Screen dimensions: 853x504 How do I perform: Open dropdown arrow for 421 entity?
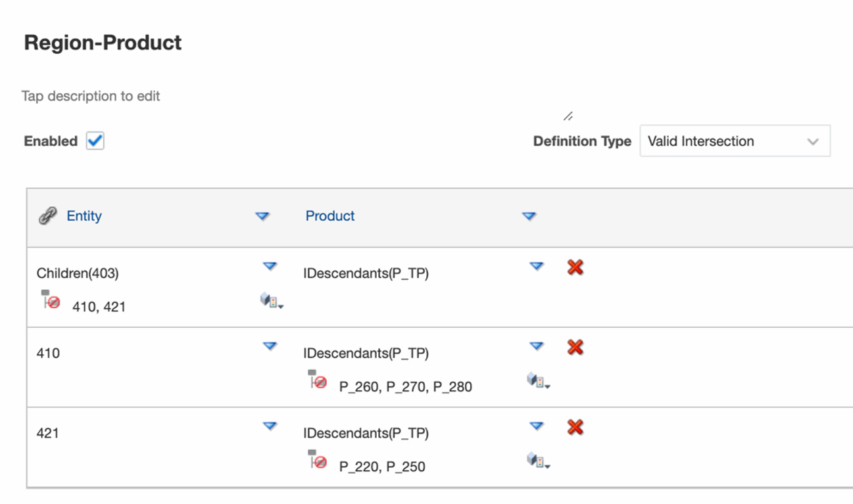(x=270, y=426)
